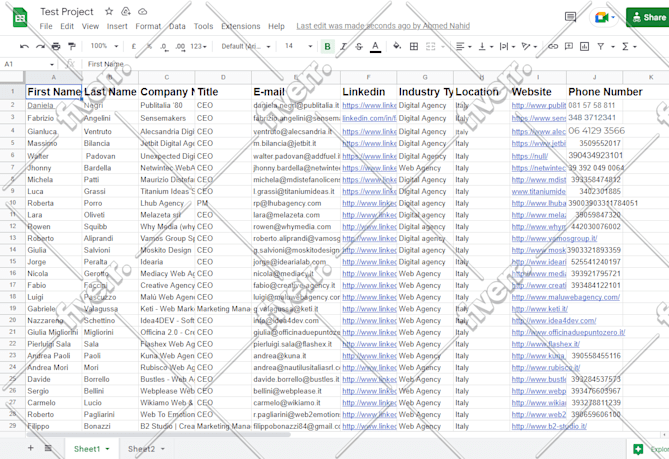Decrease decimal places
This screenshot has width=669, height=459.
coord(164,46)
